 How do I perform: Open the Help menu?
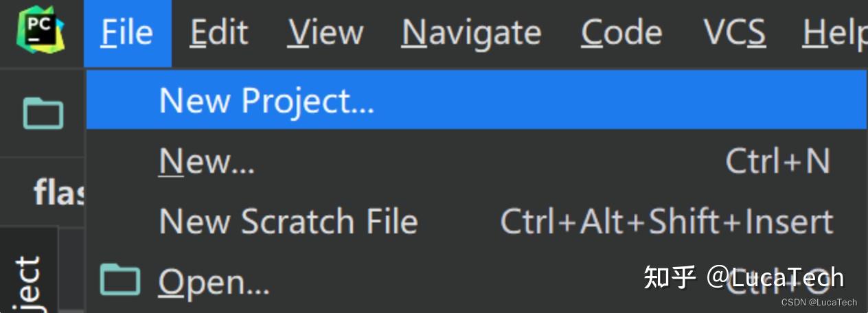[x=834, y=33]
